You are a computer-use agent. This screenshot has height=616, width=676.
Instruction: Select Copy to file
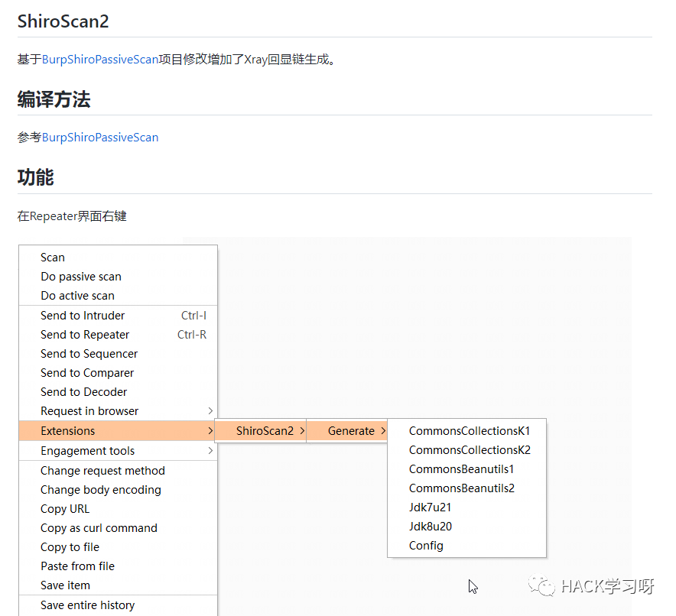coord(118,547)
